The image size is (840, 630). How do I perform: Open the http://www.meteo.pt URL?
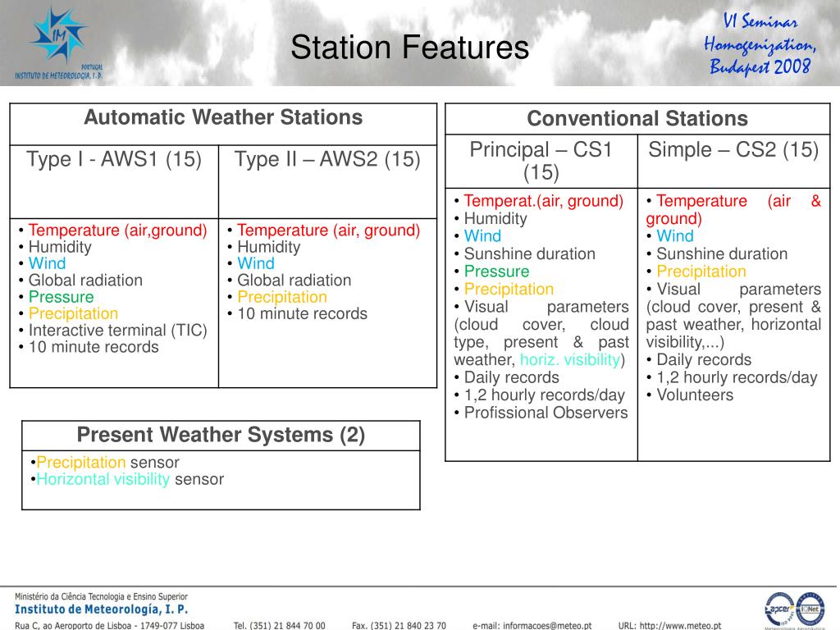point(680,625)
